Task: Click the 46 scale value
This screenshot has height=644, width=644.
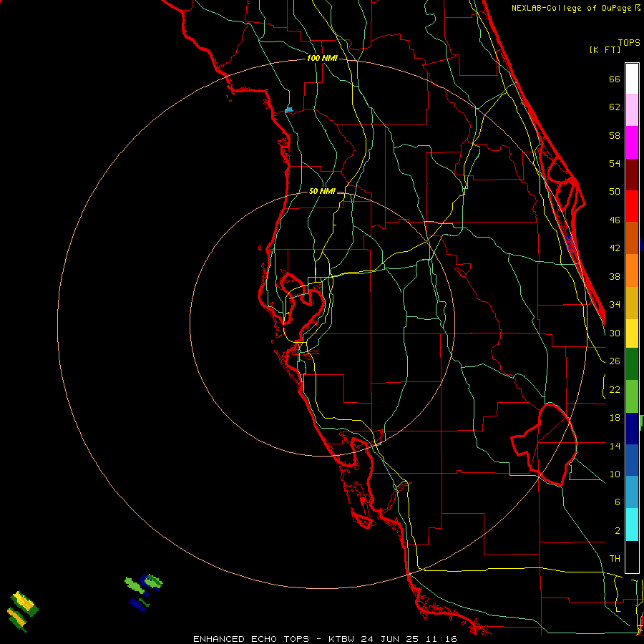Action: click(x=615, y=220)
